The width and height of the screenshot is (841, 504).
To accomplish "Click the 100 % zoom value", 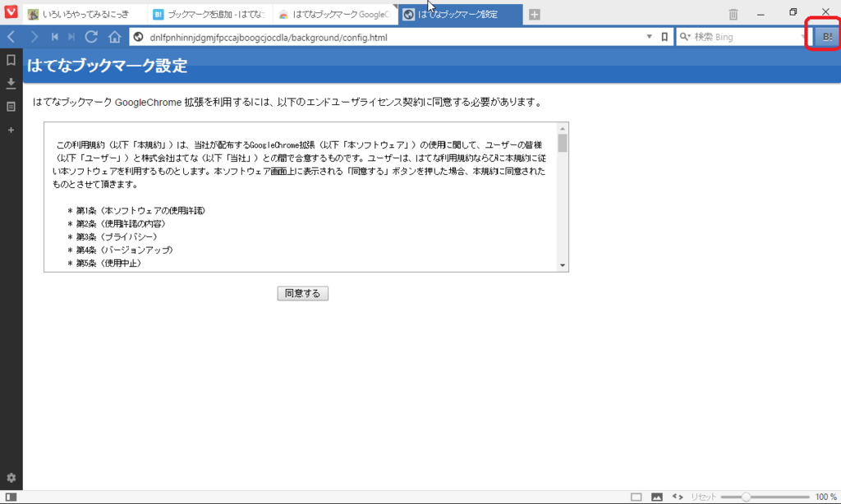I will pyautogui.click(x=826, y=497).
